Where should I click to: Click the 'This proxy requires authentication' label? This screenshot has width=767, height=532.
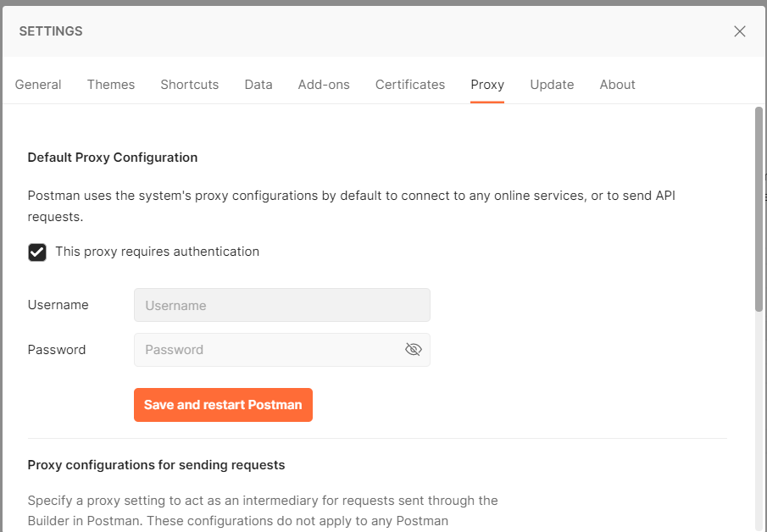click(157, 252)
